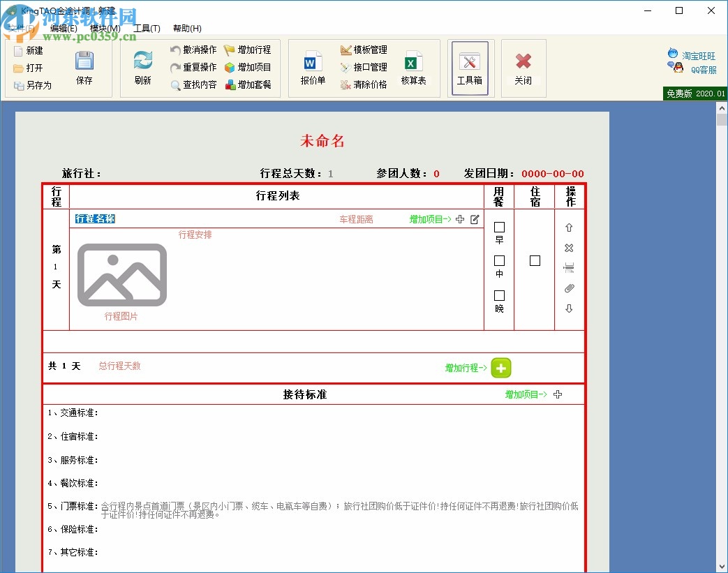Image resolution: width=728 pixels, height=573 pixels.
Task: Click the green plus 增加行程 button
Action: [x=500, y=368]
